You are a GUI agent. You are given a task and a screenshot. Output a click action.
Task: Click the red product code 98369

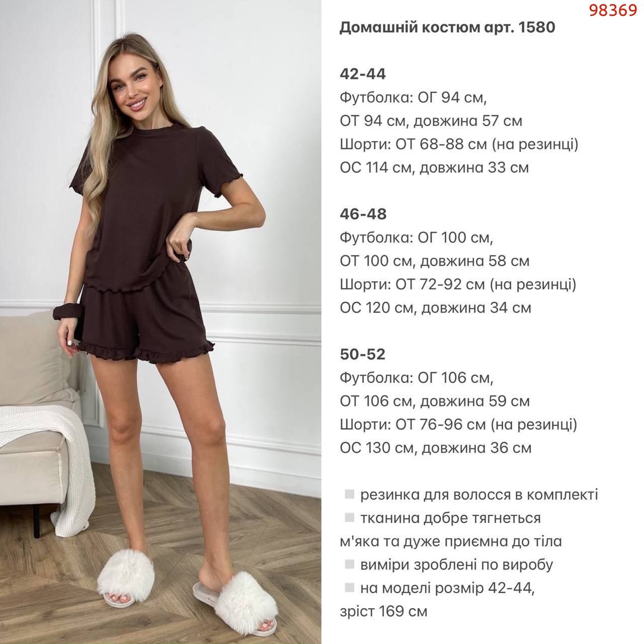click(x=613, y=11)
